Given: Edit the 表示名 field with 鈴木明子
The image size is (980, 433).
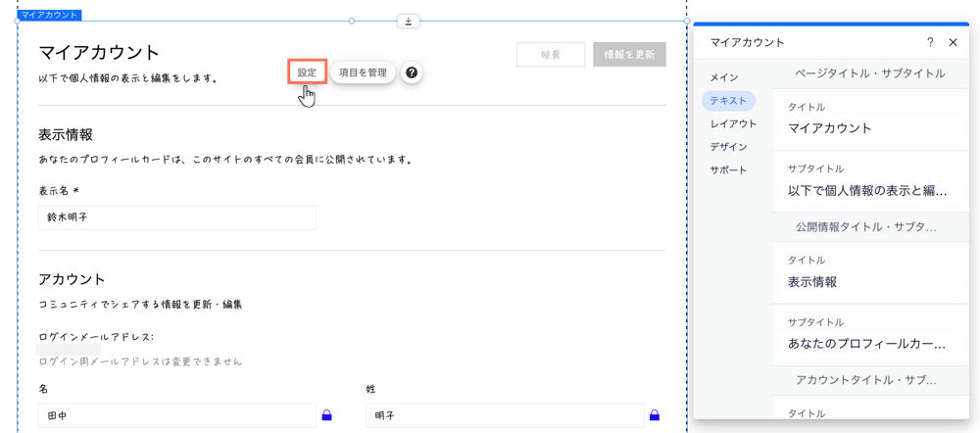Looking at the screenshot, I should click(176, 216).
